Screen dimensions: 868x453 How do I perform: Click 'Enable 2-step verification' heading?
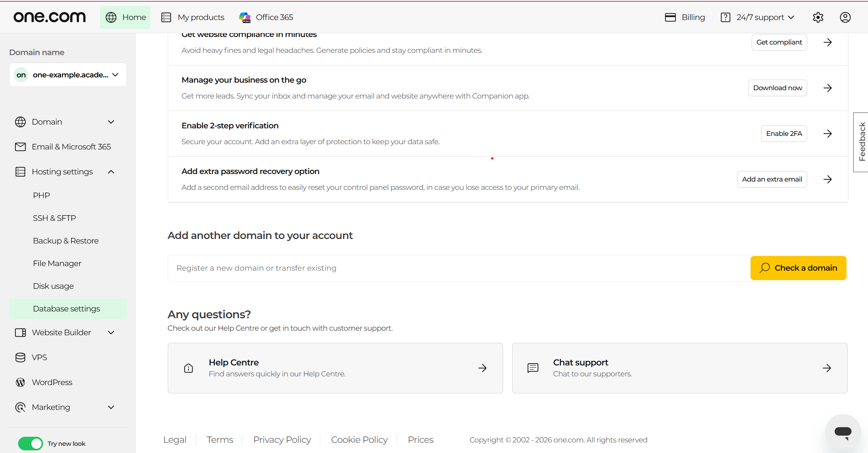(230, 126)
